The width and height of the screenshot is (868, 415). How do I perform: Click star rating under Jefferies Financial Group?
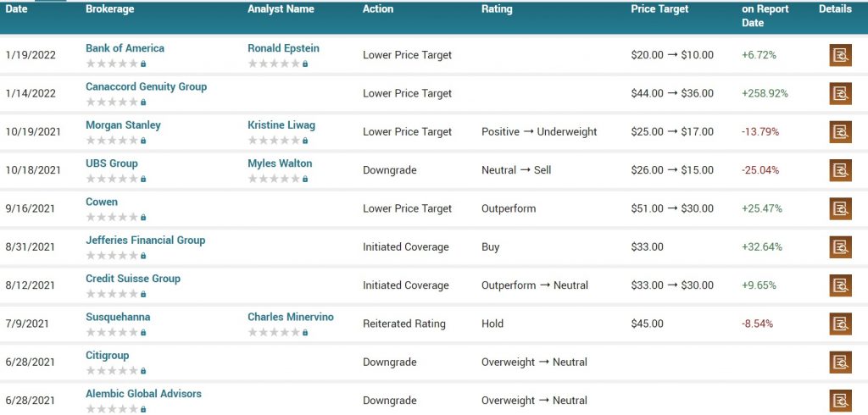tap(113, 256)
